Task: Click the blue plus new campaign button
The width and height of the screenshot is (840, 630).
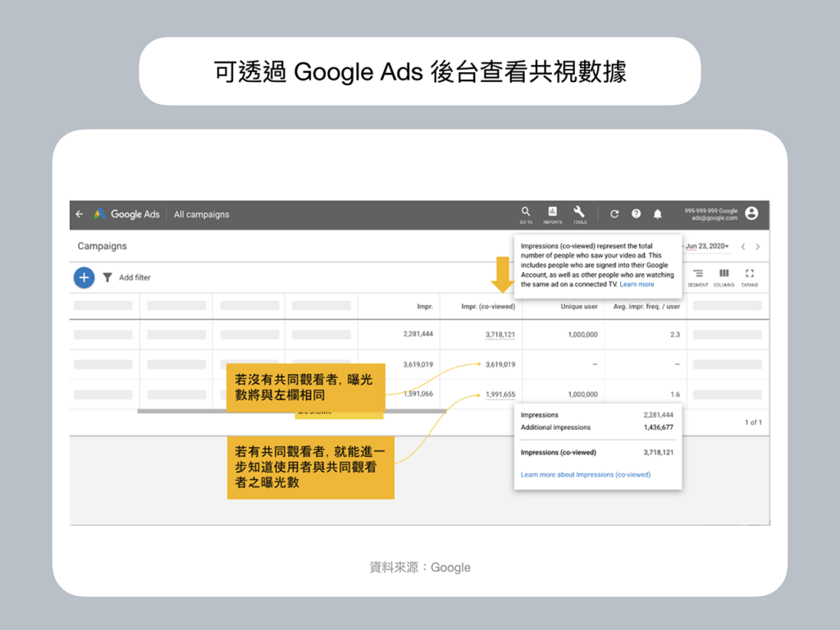Action: coord(84,277)
